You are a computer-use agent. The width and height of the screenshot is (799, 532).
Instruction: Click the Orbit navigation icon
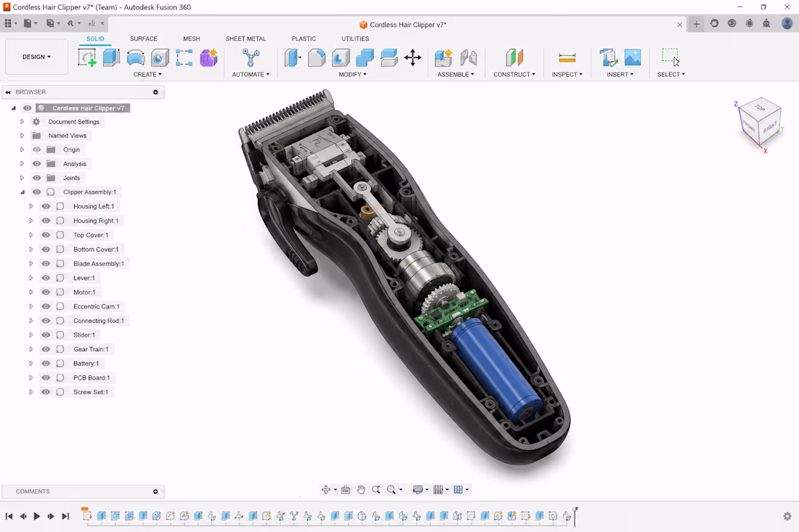pos(326,490)
